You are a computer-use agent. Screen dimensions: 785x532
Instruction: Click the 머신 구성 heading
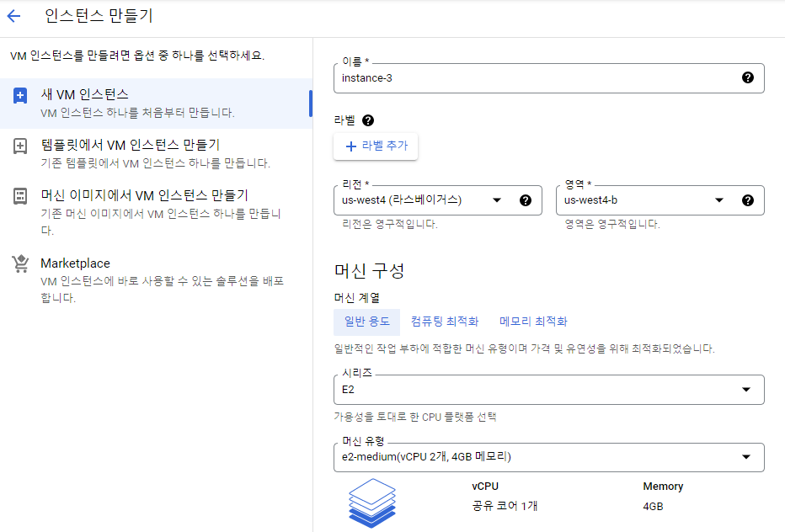point(369,271)
